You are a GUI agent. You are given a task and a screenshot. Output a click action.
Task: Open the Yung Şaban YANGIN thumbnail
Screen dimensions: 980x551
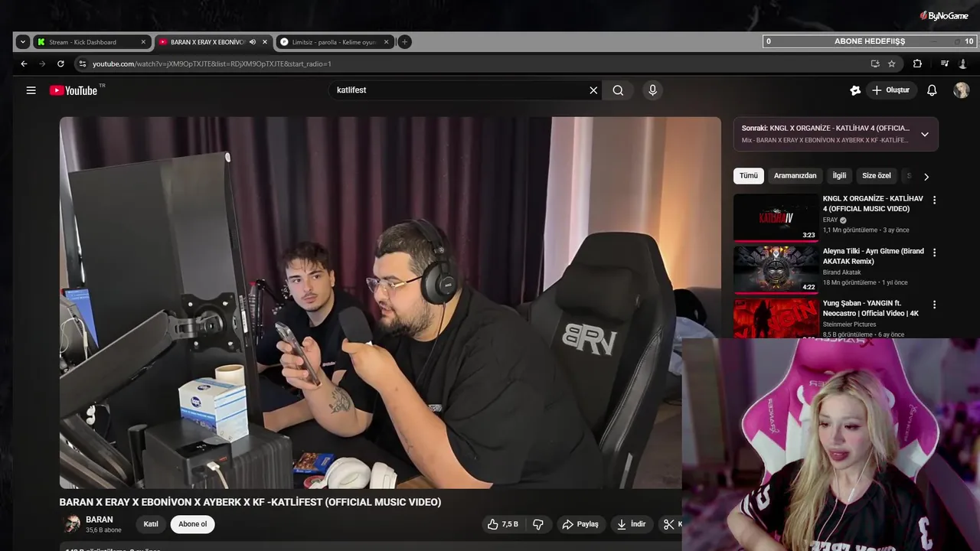click(x=776, y=318)
